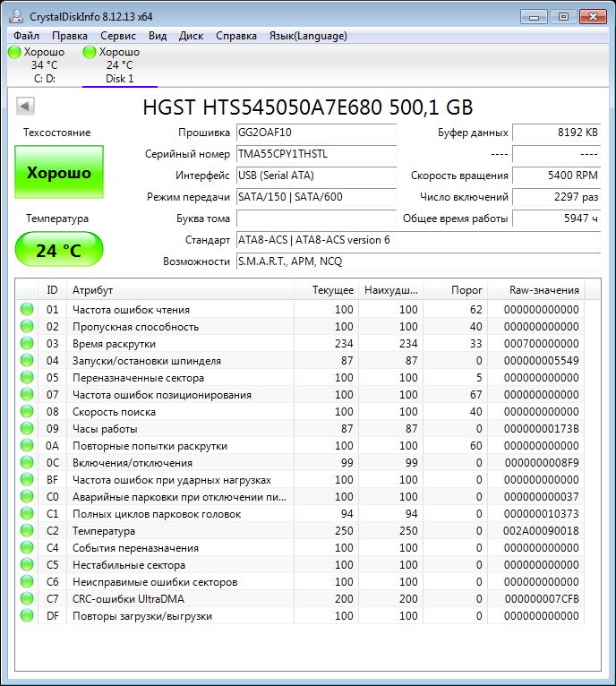Click the rotation speed value 5400 RPM
The image size is (616, 686).
point(557,176)
